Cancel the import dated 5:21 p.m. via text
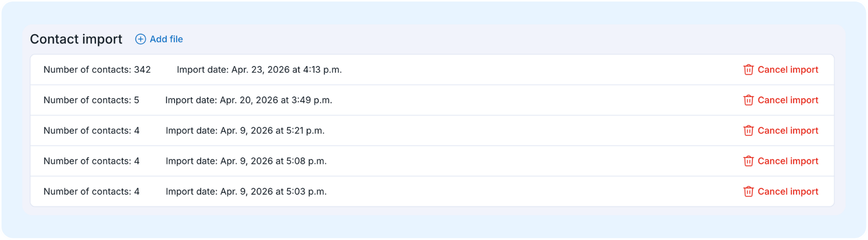Image resolution: width=868 pixels, height=240 pixels. tap(788, 130)
